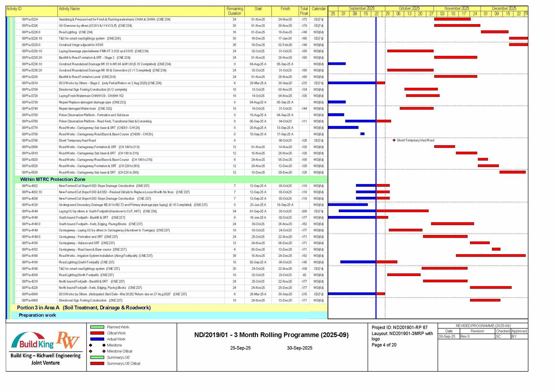Click the Total Float column header
Screen dimensions: 555x392
pos(304,11)
